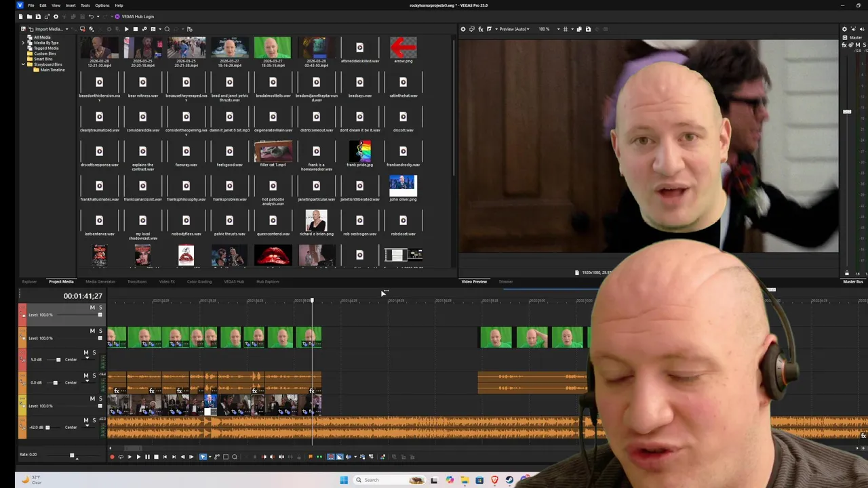Open the Import Media dropdown arrow
868x488 pixels.
coord(67,29)
